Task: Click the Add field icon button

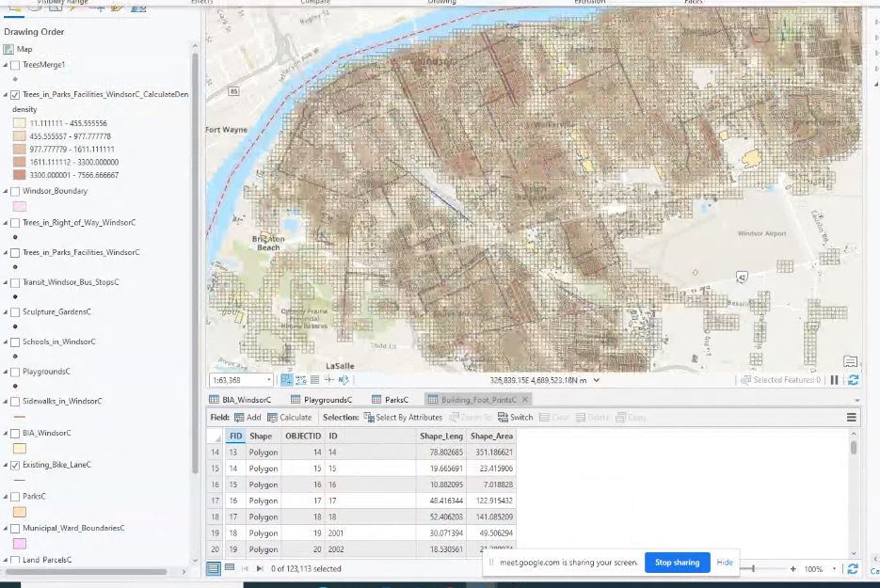Action: pos(248,418)
